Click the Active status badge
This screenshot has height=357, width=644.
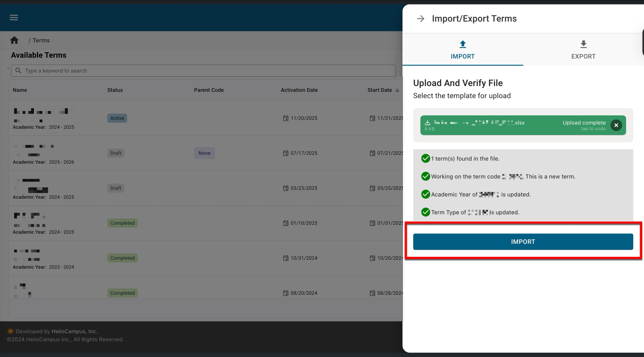[x=117, y=118]
